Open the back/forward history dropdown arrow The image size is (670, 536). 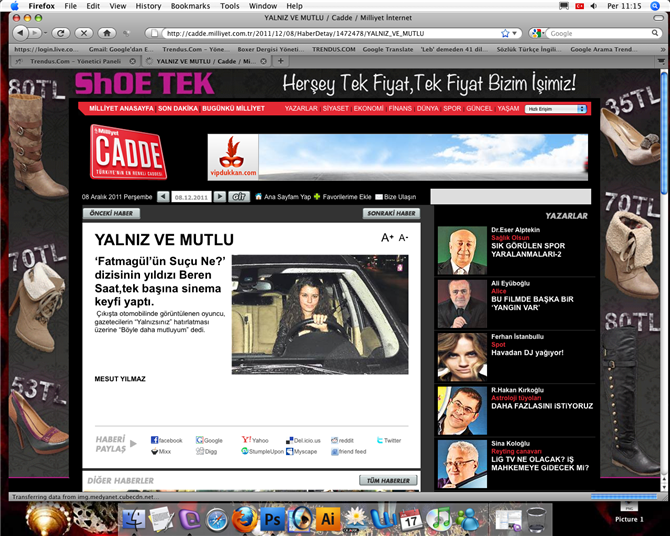[46, 33]
